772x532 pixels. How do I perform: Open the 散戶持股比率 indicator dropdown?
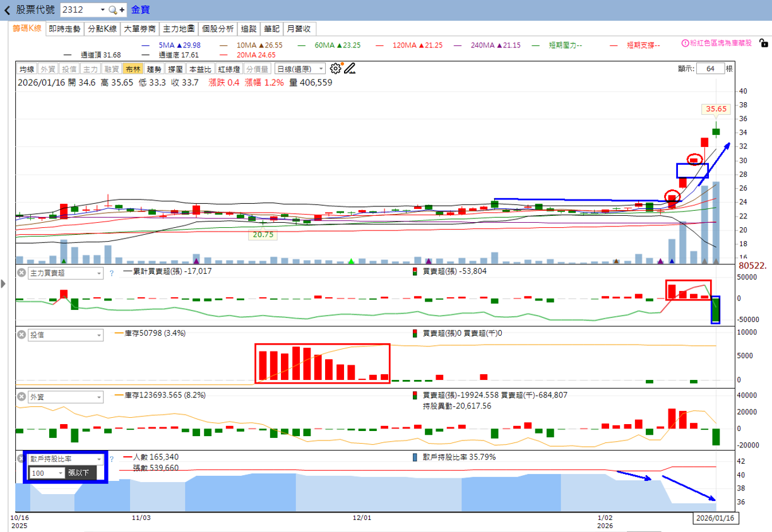pyautogui.click(x=65, y=459)
